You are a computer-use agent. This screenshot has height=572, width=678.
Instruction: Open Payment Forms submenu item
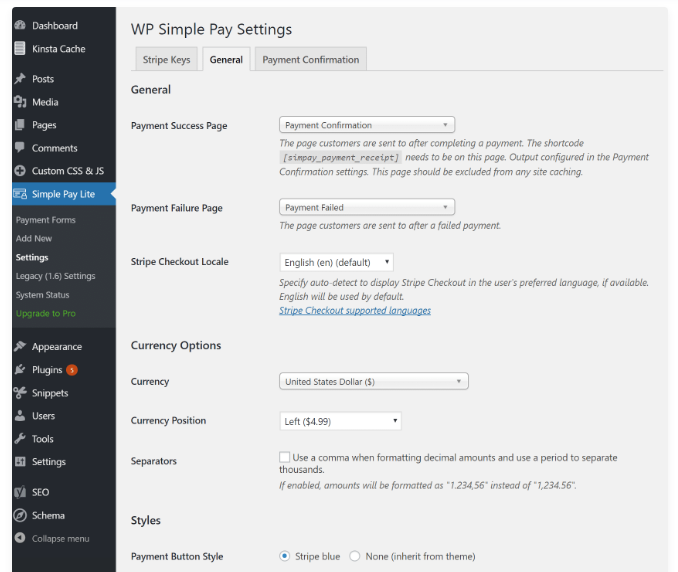[x=45, y=220]
